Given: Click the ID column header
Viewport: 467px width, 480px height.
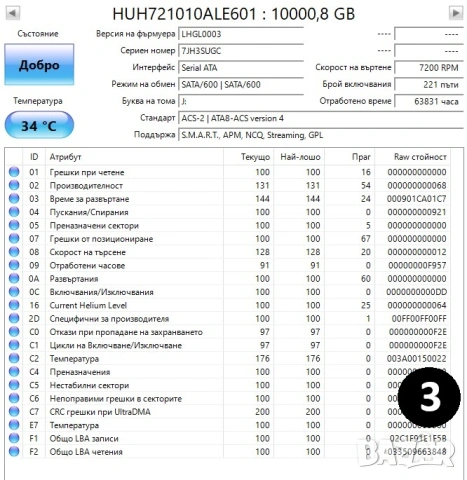Looking at the screenshot, I should 34,157.
